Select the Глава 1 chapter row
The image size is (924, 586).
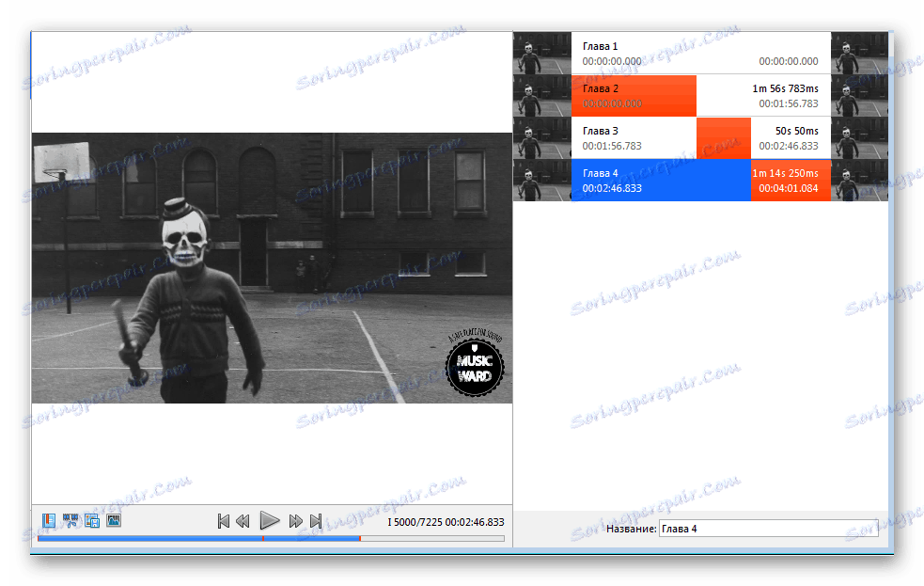point(700,53)
